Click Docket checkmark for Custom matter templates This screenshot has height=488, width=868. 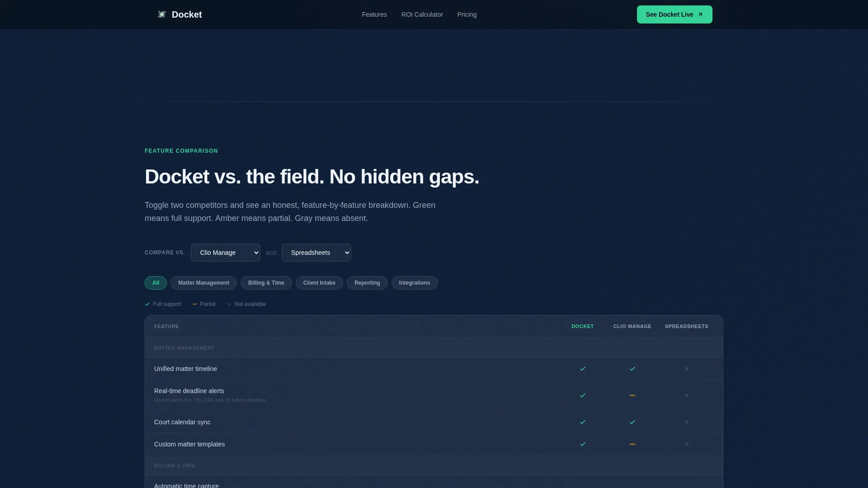click(583, 444)
